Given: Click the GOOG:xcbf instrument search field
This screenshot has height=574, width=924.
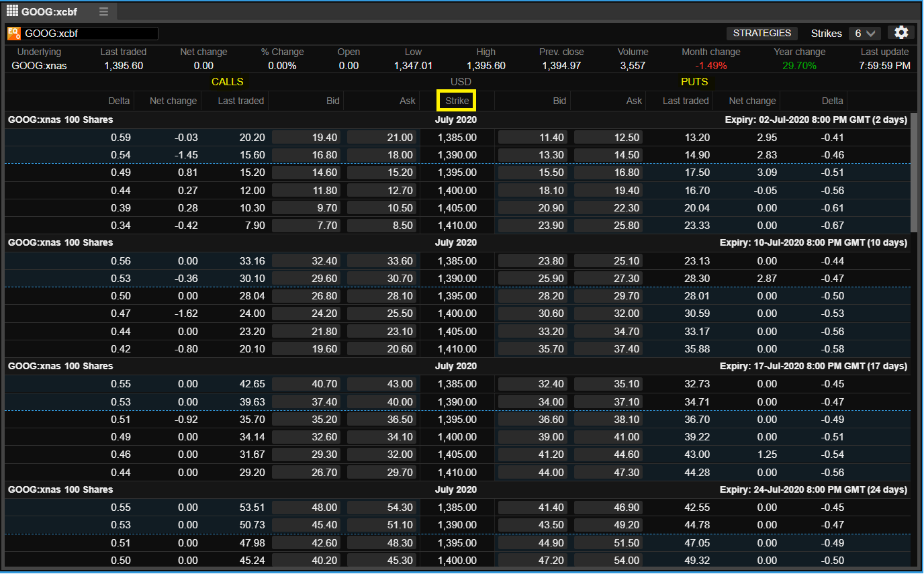Looking at the screenshot, I should pos(91,34).
